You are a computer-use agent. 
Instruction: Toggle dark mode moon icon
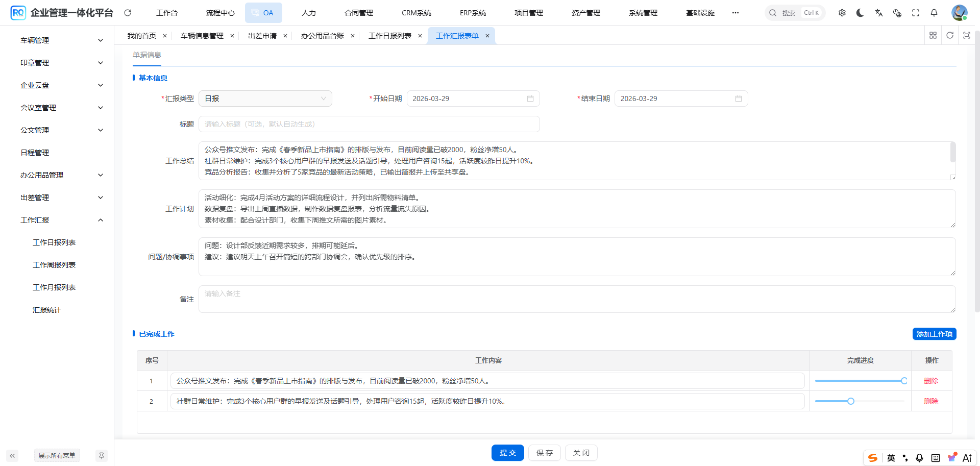click(x=860, y=13)
